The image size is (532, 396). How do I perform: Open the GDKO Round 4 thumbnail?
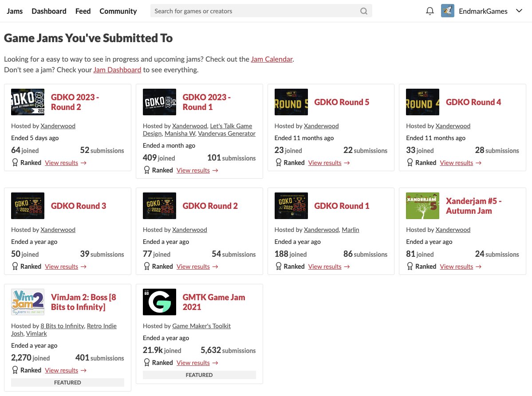pyautogui.click(x=423, y=102)
